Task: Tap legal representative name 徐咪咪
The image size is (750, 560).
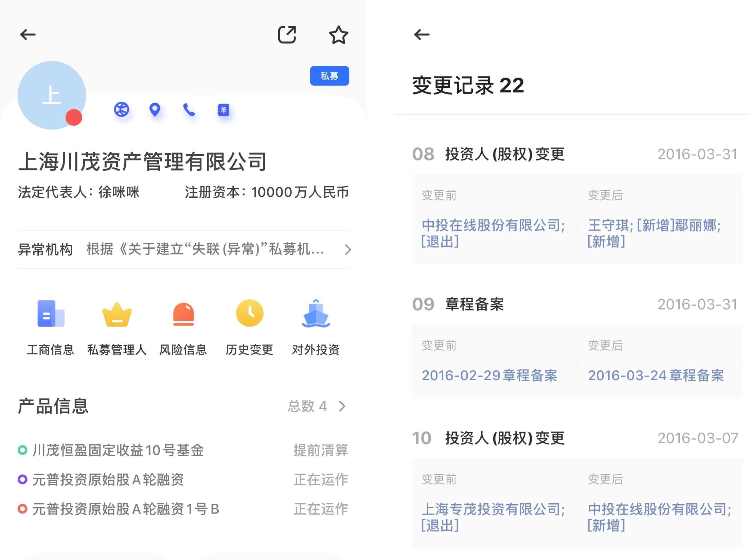Action: tap(119, 192)
